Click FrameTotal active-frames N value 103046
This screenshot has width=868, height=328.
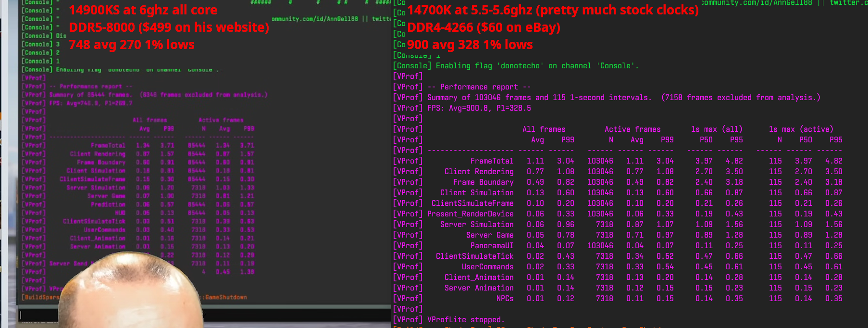click(600, 161)
